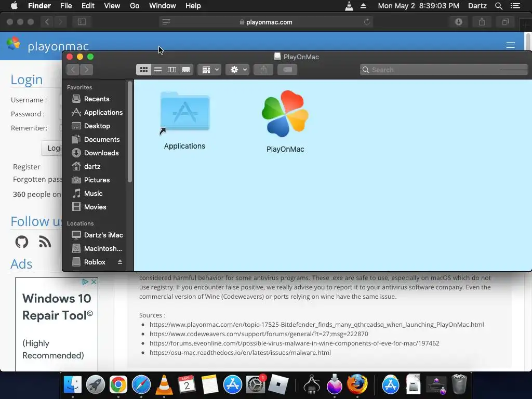Click the Finder share button

[x=263, y=70]
